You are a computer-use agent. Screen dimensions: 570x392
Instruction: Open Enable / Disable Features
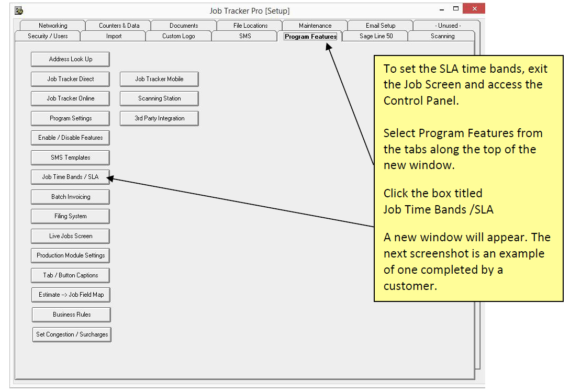[71, 138]
